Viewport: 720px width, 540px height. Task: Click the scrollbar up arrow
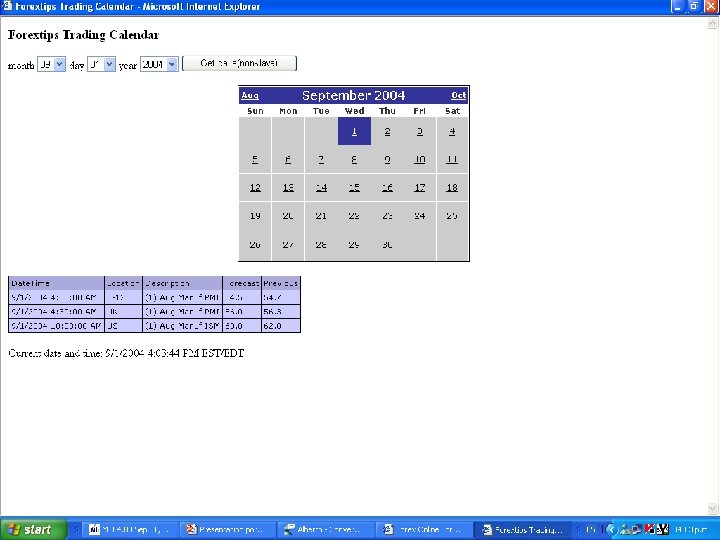[x=713, y=24]
